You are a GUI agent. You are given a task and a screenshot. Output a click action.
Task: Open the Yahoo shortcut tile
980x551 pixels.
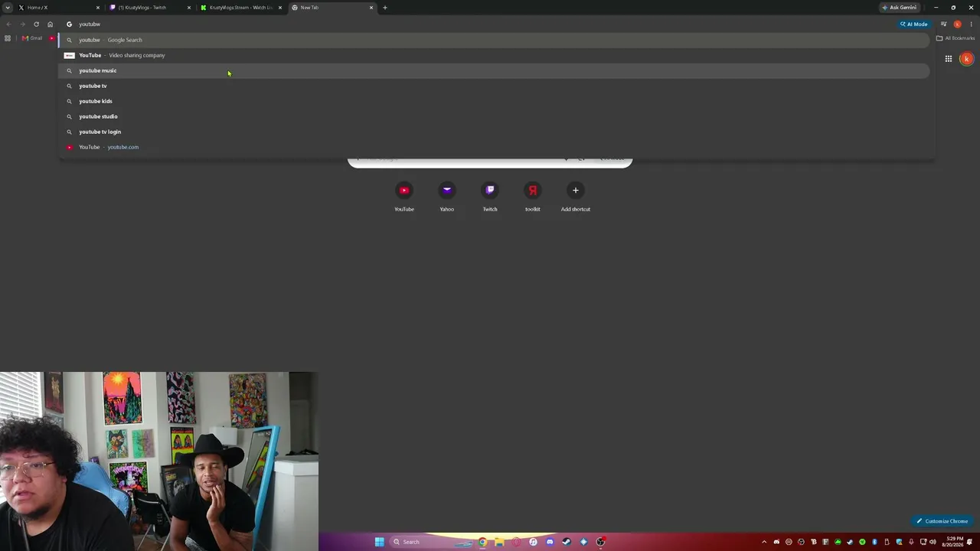(447, 196)
